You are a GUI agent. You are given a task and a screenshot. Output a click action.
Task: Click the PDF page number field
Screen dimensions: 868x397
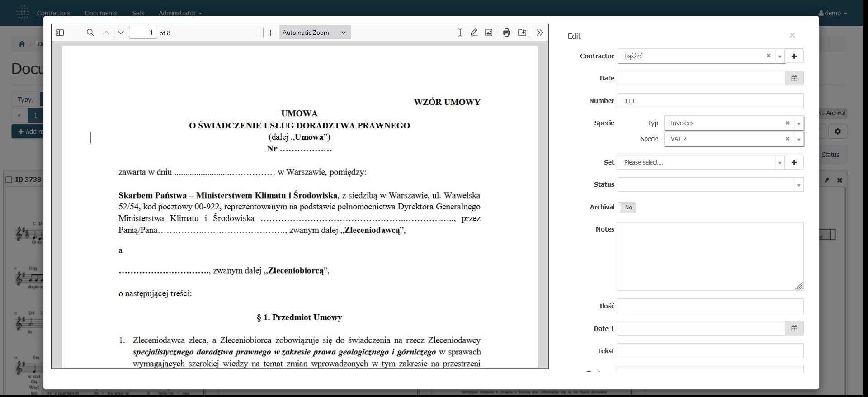coord(143,33)
